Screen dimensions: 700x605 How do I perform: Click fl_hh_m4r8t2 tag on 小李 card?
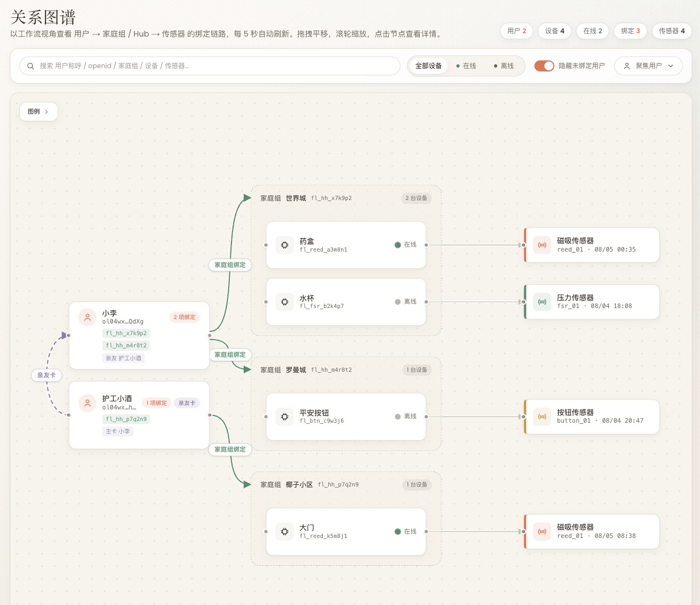point(126,345)
